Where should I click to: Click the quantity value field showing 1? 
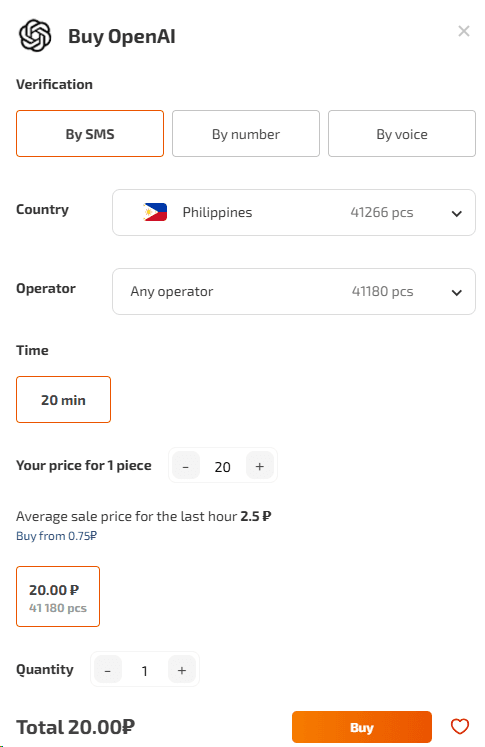click(x=145, y=670)
